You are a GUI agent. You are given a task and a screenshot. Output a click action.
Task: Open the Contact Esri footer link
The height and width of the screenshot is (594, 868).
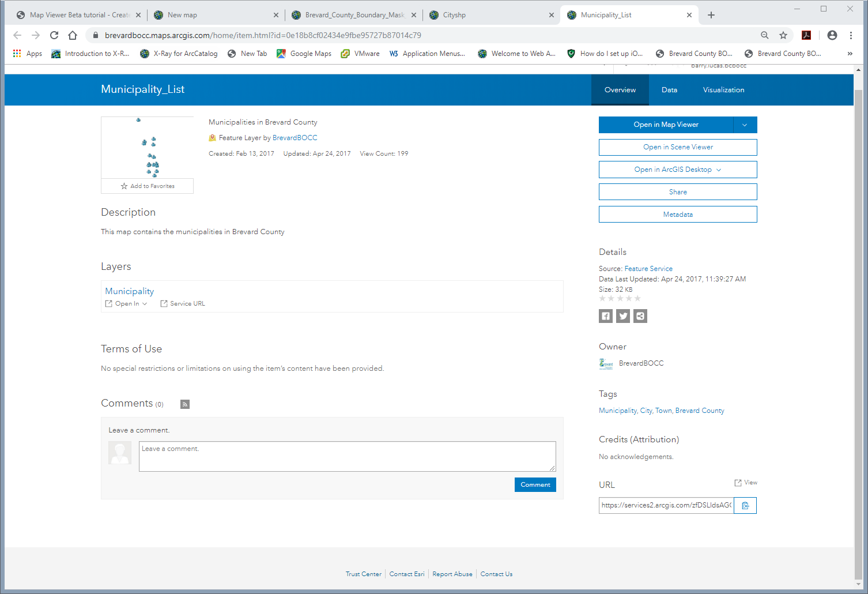tap(407, 574)
